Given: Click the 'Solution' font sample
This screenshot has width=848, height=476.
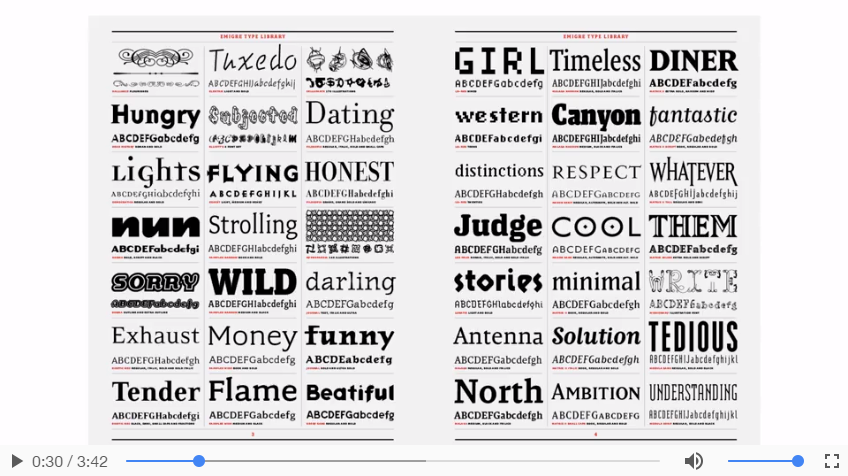Looking at the screenshot, I should [596, 336].
